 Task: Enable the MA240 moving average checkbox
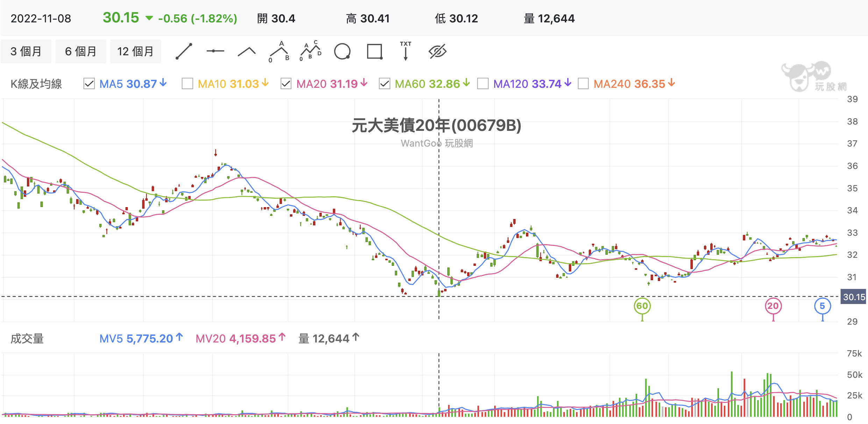(583, 84)
